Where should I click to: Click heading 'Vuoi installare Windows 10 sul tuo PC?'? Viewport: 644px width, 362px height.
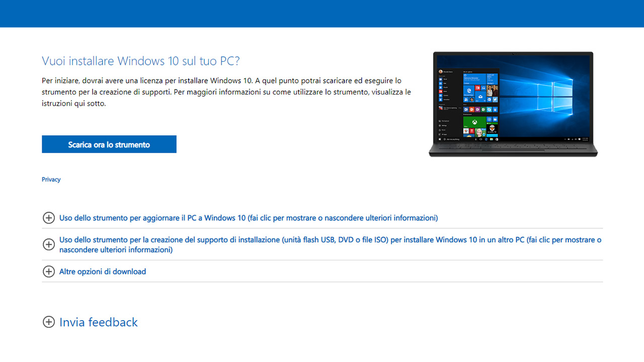coord(141,61)
